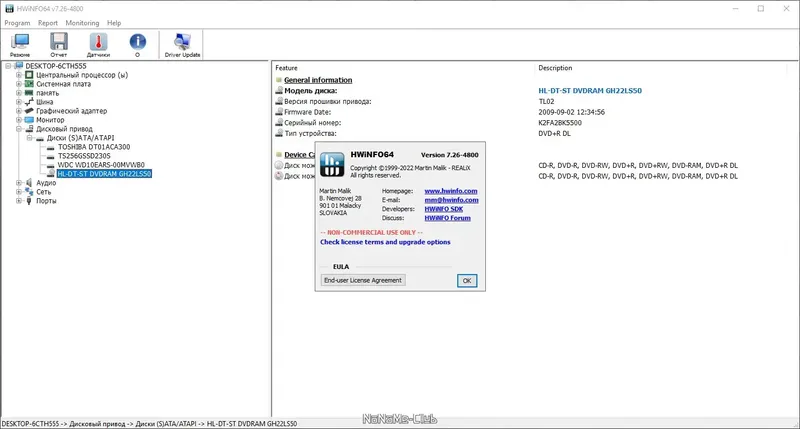Expand the Аудио tree node
This screenshot has height=429, width=800.
click(x=19, y=183)
